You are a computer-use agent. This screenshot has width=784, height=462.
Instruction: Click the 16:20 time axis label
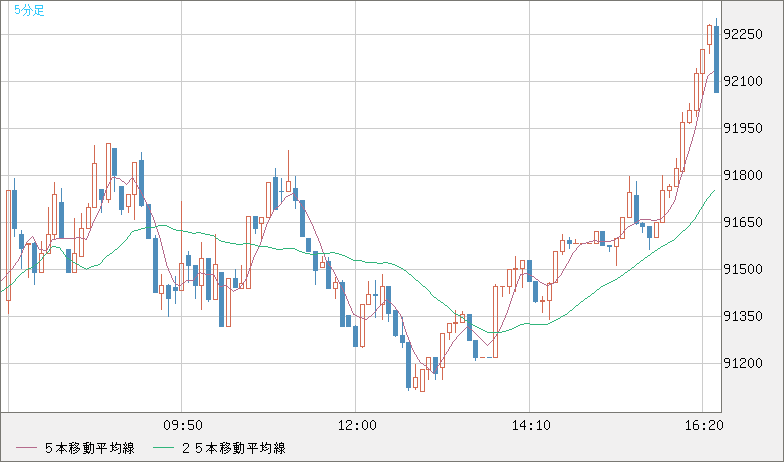click(704, 426)
